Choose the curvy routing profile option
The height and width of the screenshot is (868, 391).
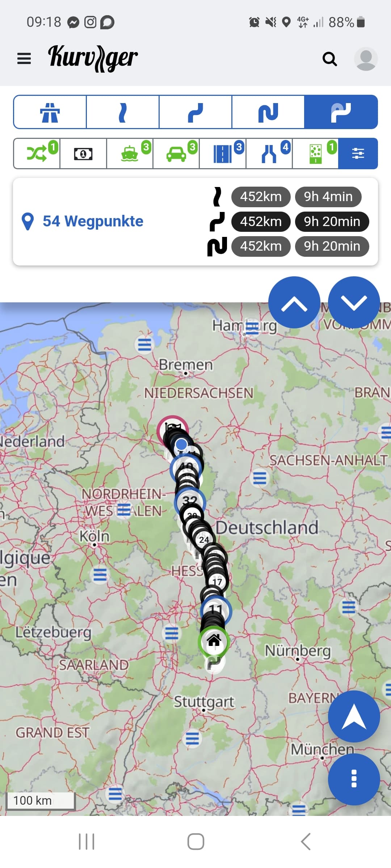(x=195, y=112)
